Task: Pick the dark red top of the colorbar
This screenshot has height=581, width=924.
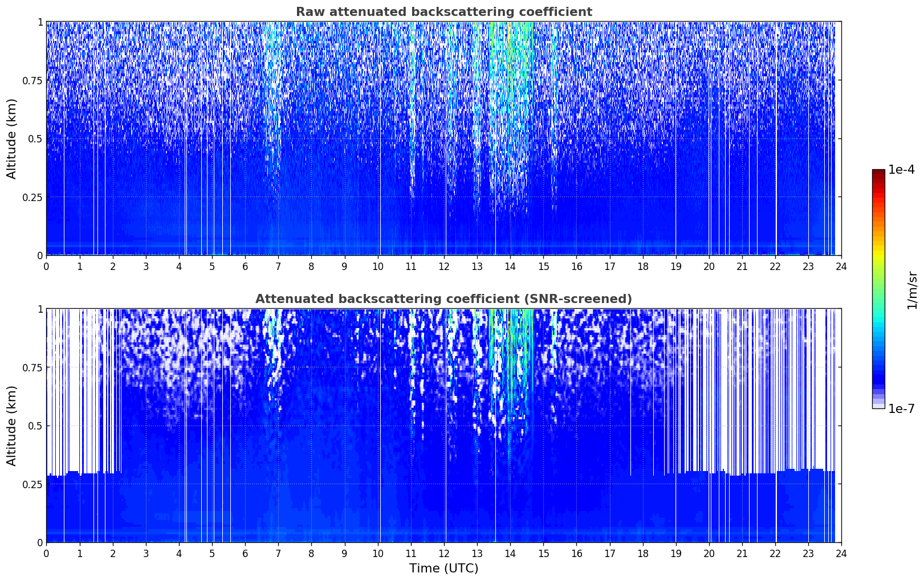Action: tap(878, 172)
